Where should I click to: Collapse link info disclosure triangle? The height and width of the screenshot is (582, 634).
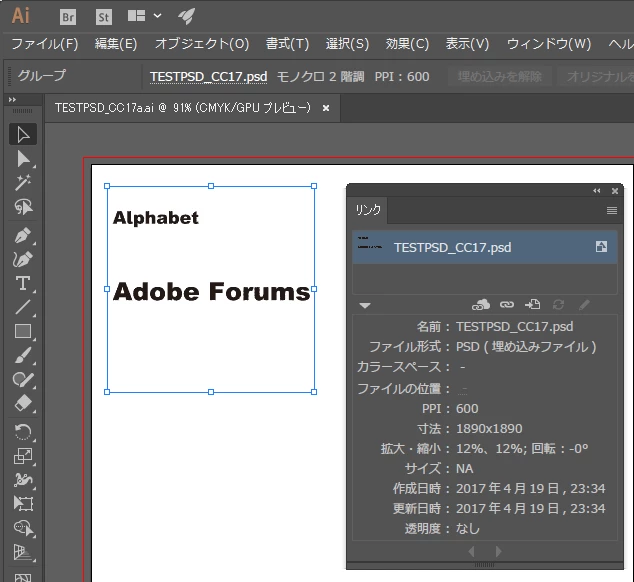365,305
